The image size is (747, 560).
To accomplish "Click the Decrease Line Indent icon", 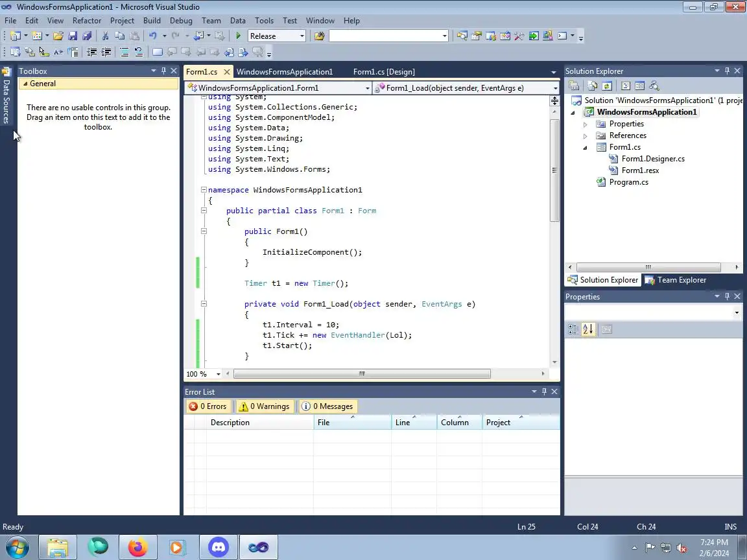I will [x=91, y=52].
